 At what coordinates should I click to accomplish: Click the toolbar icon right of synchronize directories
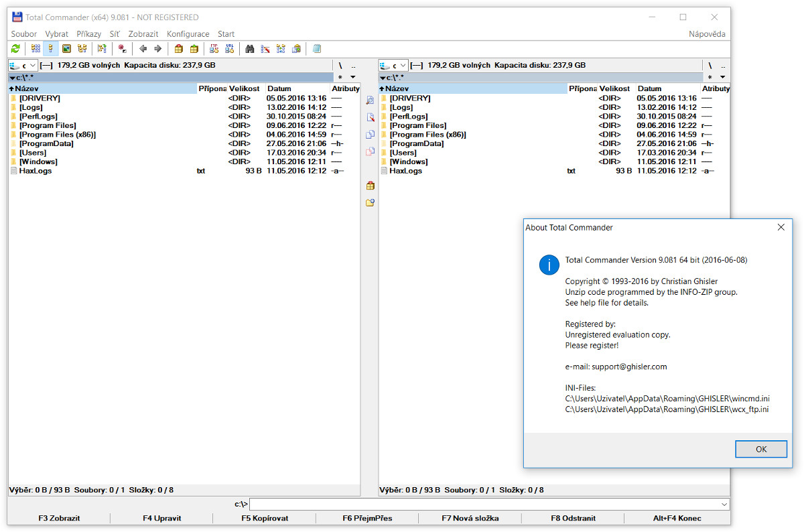coord(296,48)
